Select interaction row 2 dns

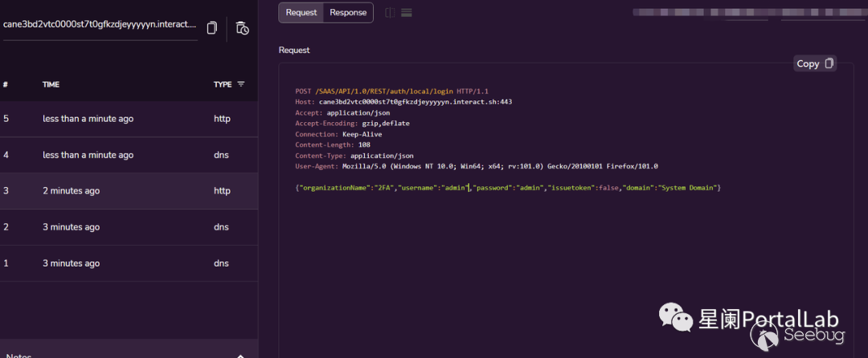point(129,227)
